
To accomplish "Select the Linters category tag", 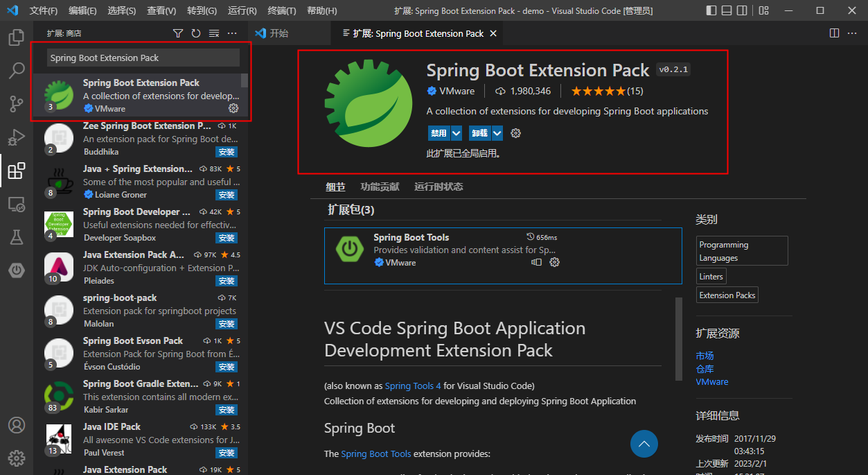I will [711, 277].
